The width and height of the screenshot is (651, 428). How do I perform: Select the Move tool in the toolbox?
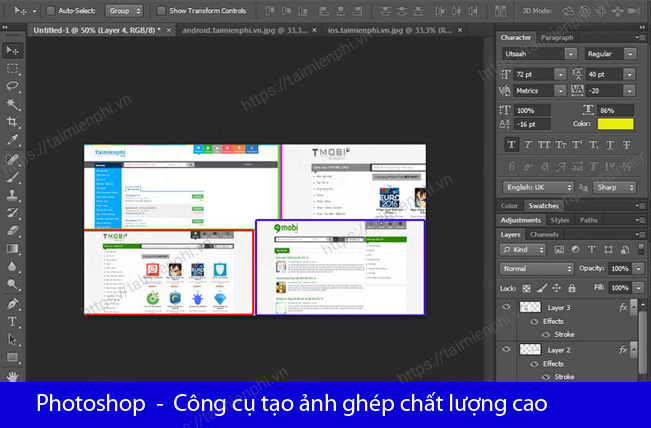coord(12,50)
